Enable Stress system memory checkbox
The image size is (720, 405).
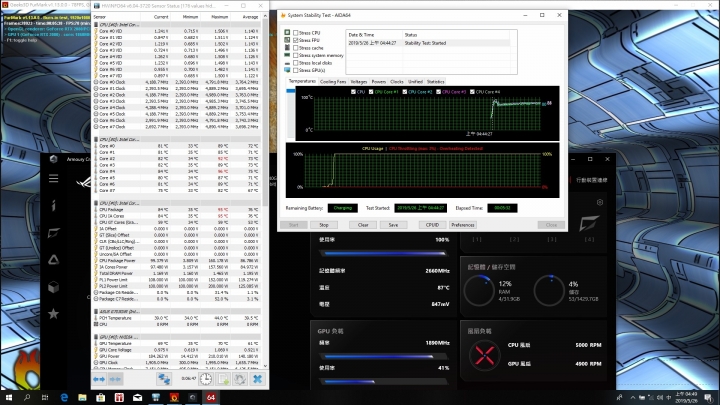(x=296, y=55)
